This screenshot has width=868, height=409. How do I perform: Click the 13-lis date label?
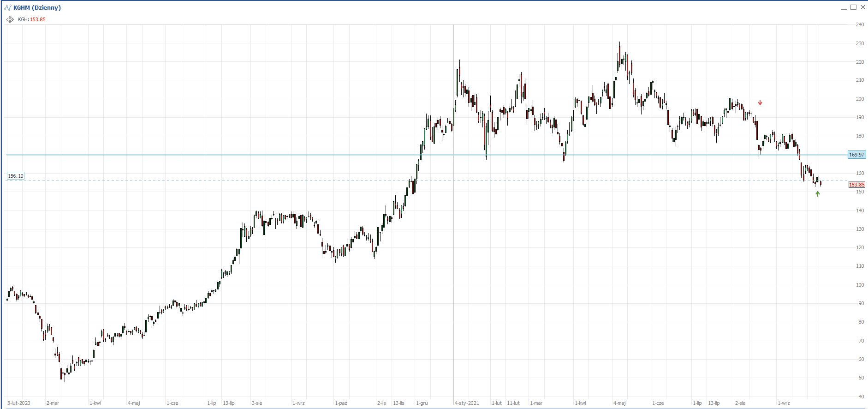[x=398, y=403]
